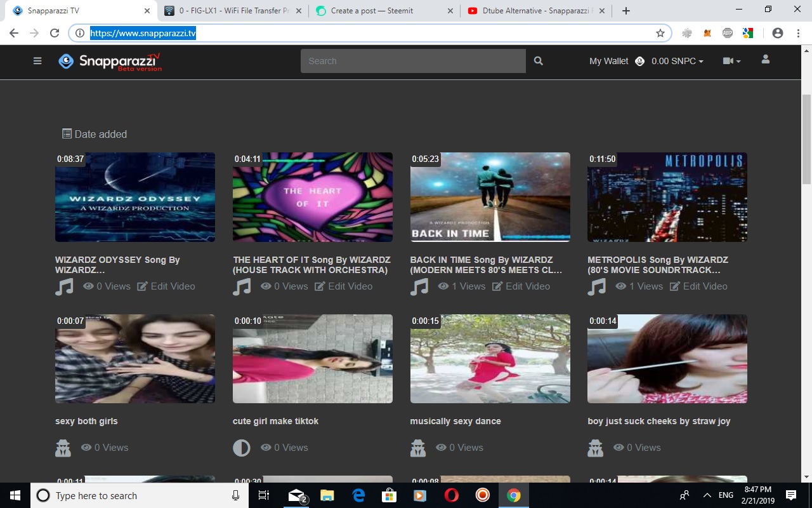812x508 pixels.
Task: Click the Date added list icon
Action: [66, 133]
